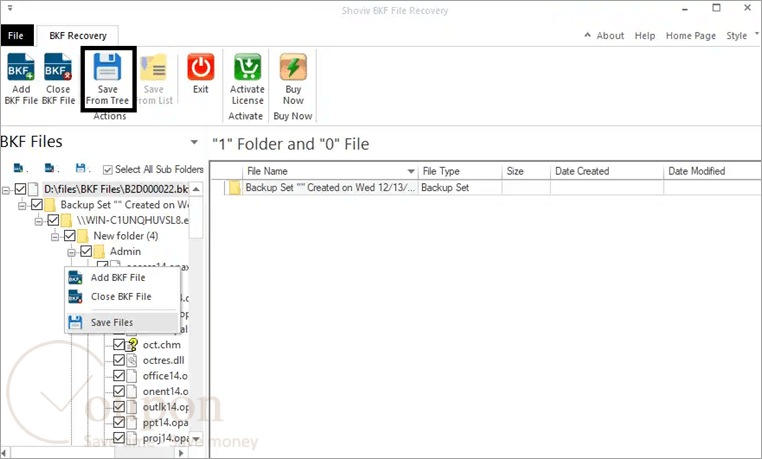Screen dimensions: 762x459
Task: Collapse the New folder (4) node
Action: point(55,237)
